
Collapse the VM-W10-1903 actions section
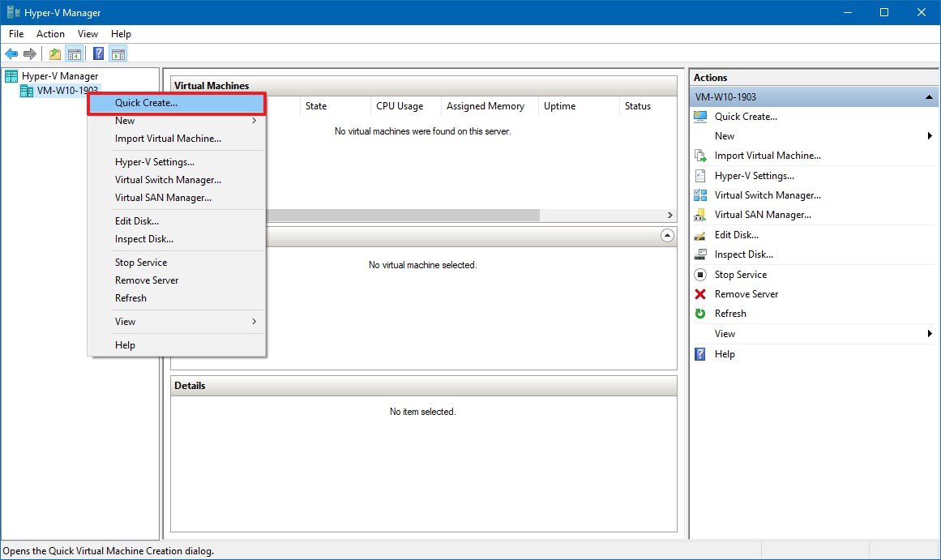tap(928, 96)
